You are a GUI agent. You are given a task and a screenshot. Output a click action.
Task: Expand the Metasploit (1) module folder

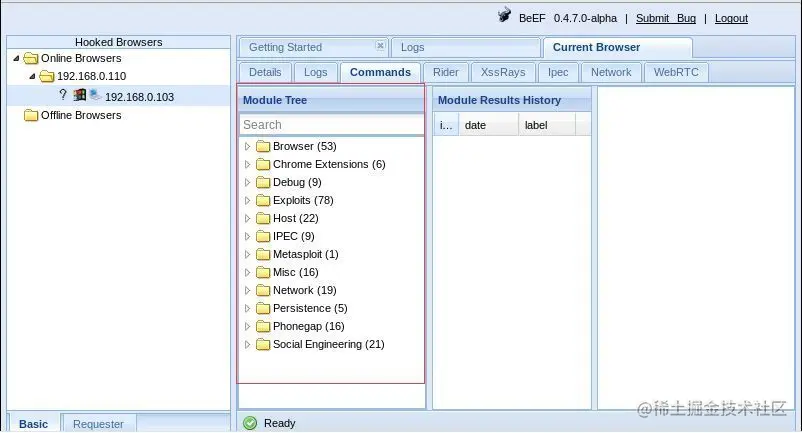click(248, 255)
